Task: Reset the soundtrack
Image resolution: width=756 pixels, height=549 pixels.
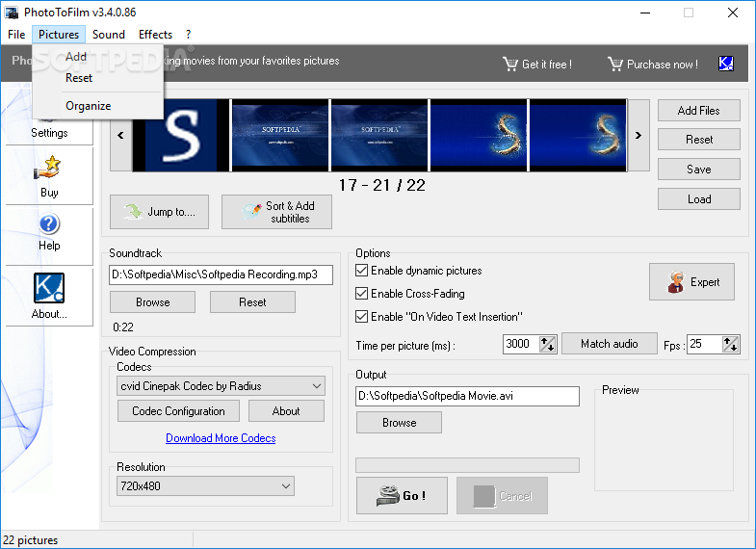Action: coord(252,302)
